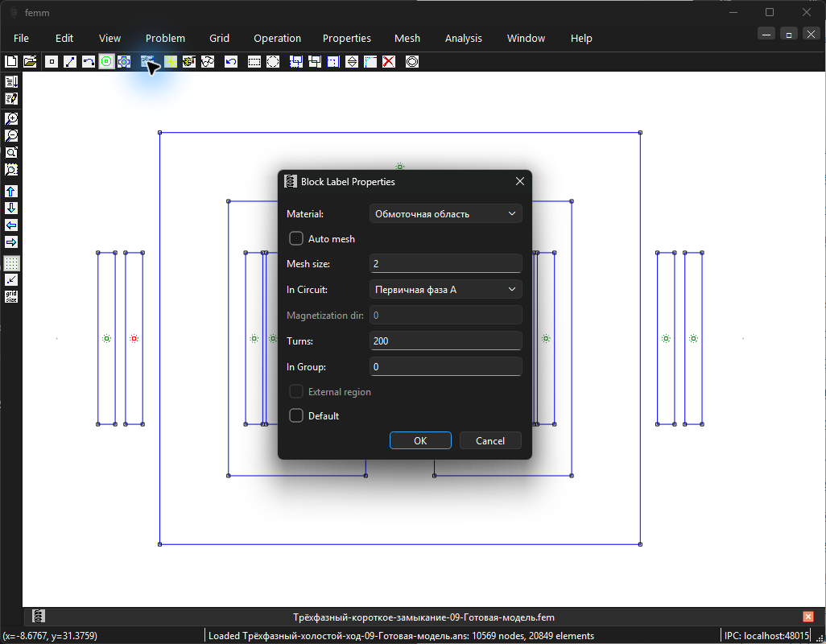Run the mesh generator (yellow mesh icon)
Image resolution: width=826 pixels, height=644 pixels.
pyautogui.click(x=171, y=62)
